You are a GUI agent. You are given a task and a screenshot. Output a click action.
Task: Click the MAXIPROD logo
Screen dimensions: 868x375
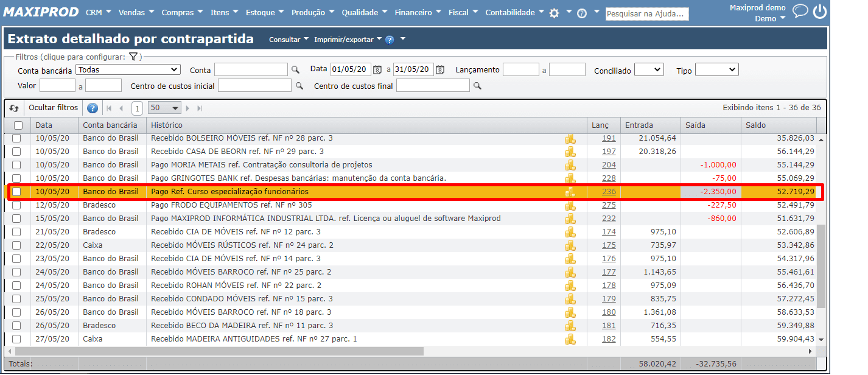41,12
